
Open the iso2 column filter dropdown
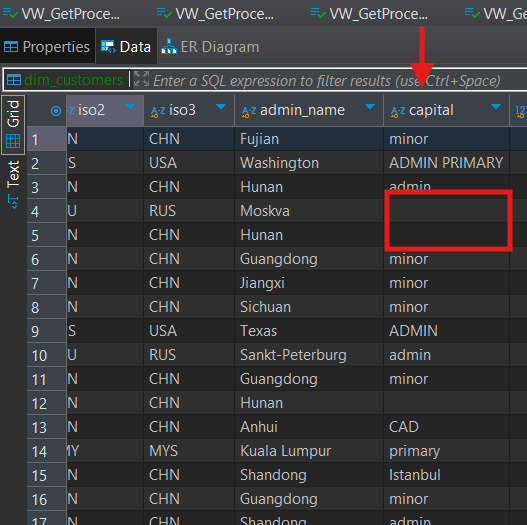click(x=130, y=107)
